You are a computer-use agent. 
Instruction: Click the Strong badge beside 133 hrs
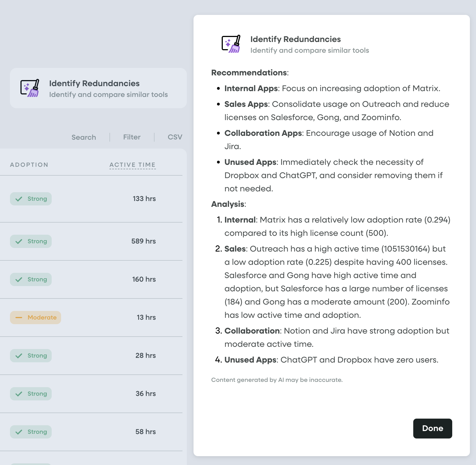pos(31,199)
